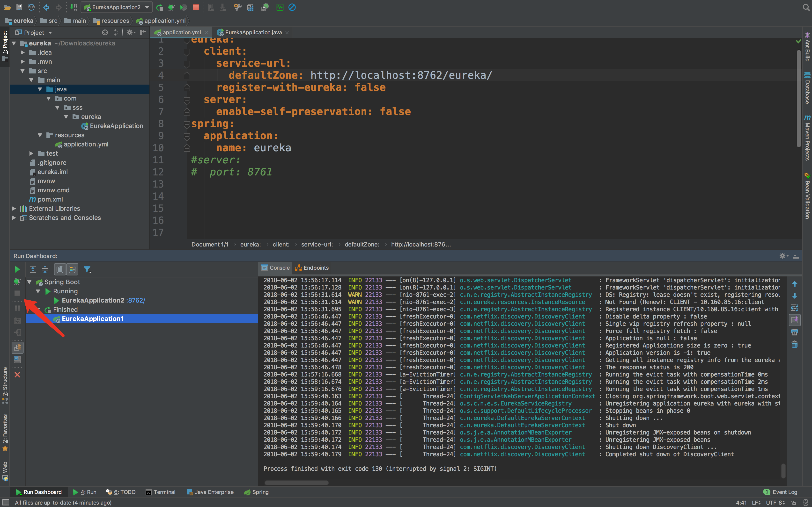This screenshot has height=507, width=812.
Task: Click scroll-from-source target icon in Project panel
Action: coord(105,33)
